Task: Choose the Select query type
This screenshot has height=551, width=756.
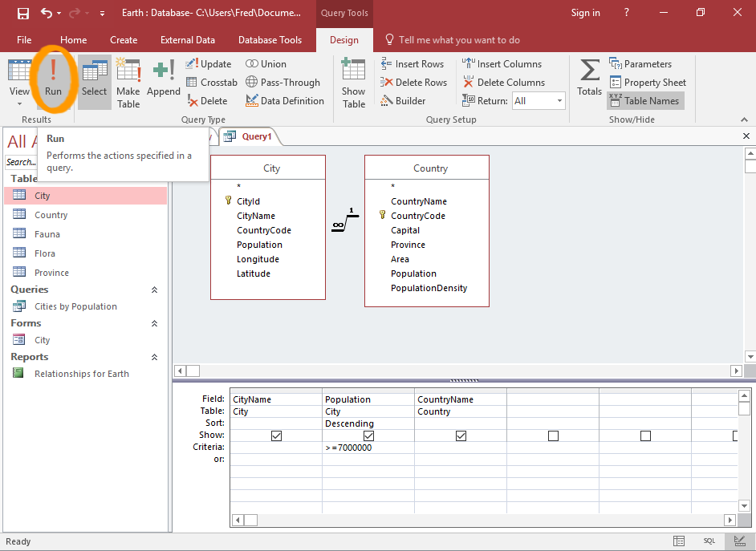Action: (x=94, y=81)
